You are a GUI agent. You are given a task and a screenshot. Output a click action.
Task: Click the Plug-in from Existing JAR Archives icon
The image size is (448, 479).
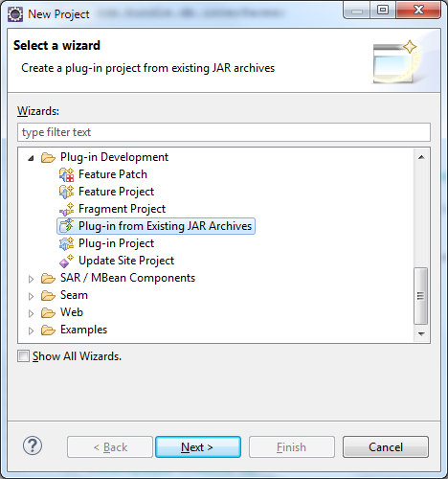(66, 226)
